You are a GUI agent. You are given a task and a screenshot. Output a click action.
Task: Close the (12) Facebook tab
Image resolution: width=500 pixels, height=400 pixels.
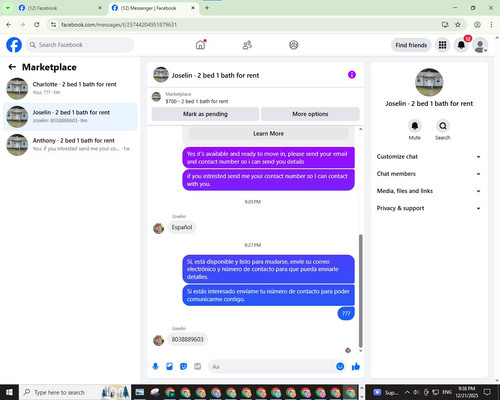click(100, 8)
